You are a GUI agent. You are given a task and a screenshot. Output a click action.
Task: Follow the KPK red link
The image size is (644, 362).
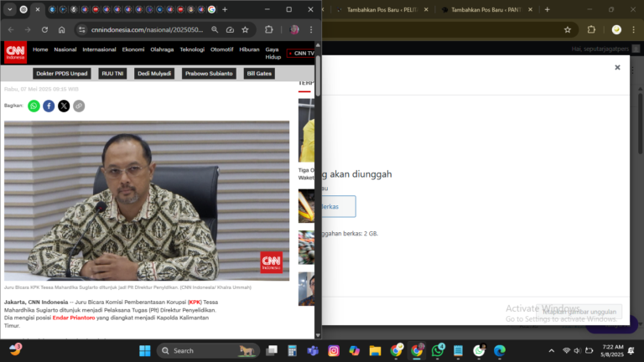[x=195, y=302]
